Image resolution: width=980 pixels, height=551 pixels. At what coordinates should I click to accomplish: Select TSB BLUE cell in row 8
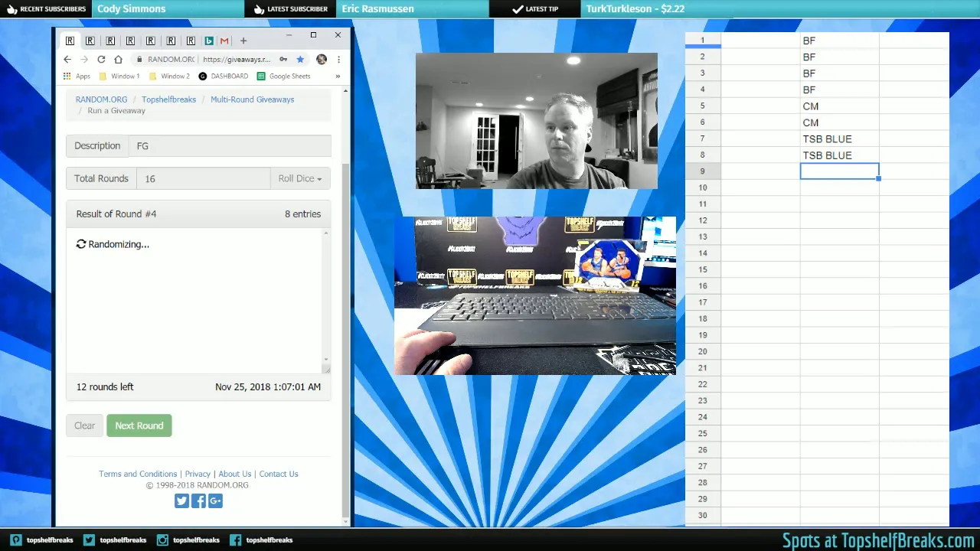click(x=839, y=155)
